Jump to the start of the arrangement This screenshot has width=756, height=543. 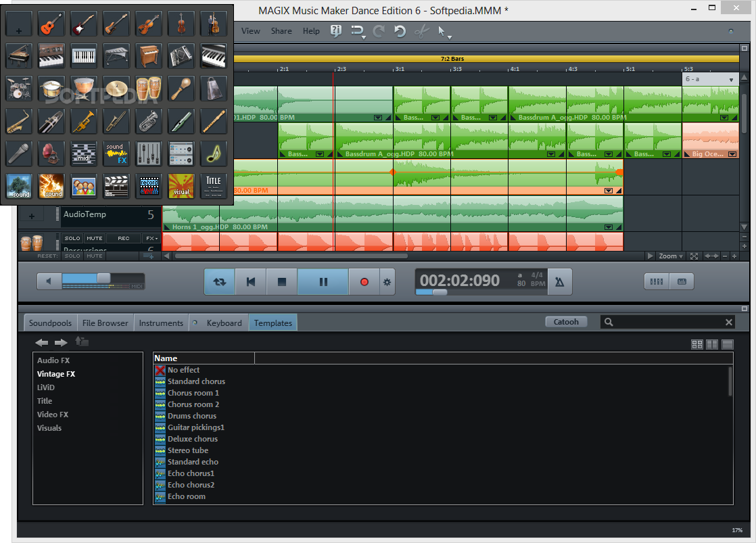pos(251,281)
